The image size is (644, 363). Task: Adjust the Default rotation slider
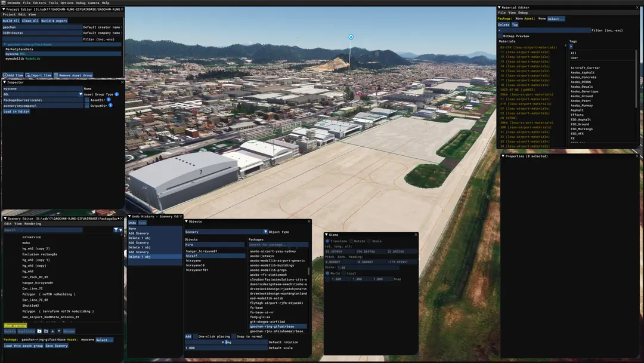coord(226,342)
